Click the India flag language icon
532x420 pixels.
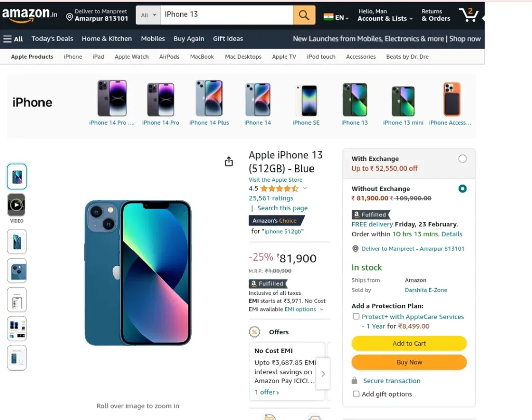[x=328, y=17]
